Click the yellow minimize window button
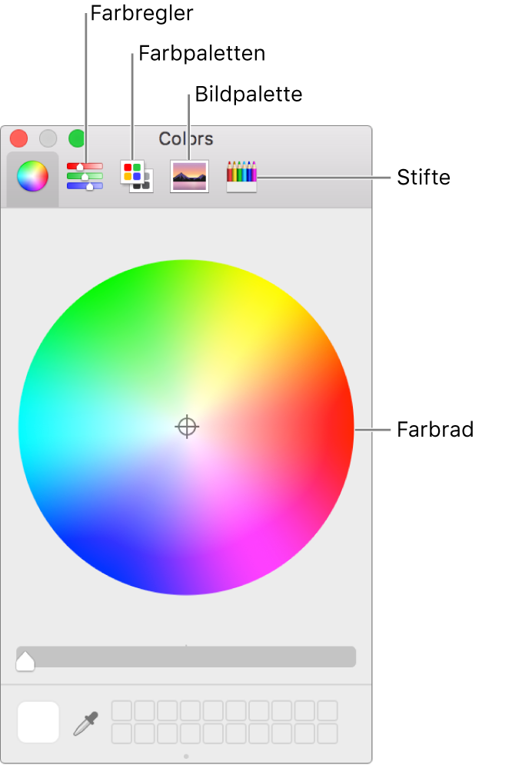532x765 pixels. (x=48, y=138)
